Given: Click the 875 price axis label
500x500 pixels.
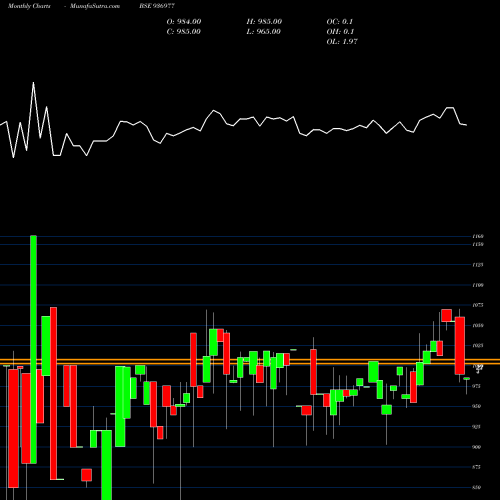Looking at the screenshot, I should (477, 467).
